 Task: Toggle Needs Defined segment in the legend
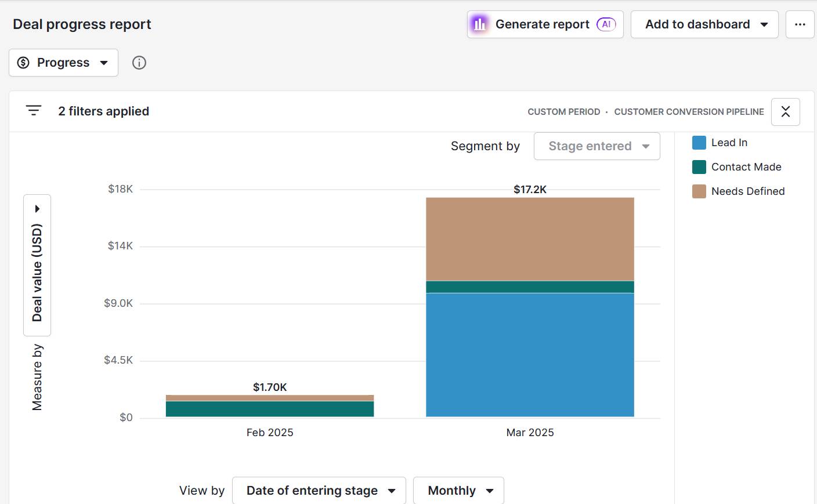click(x=748, y=191)
